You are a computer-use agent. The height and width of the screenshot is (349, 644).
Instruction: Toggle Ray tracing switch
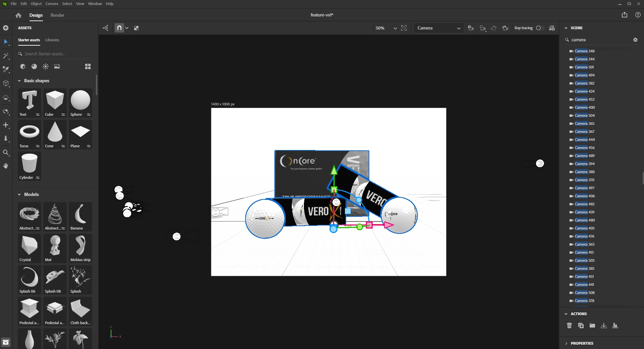point(540,28)
